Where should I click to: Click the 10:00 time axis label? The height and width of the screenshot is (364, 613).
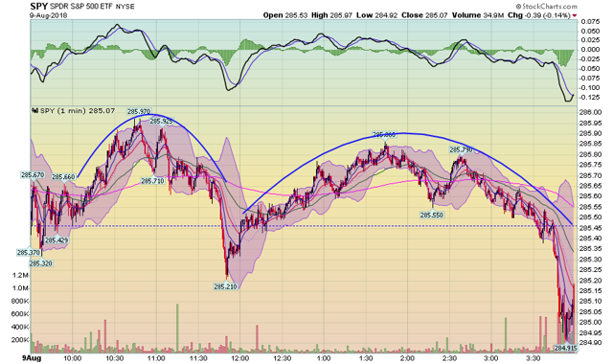(73, 358)
